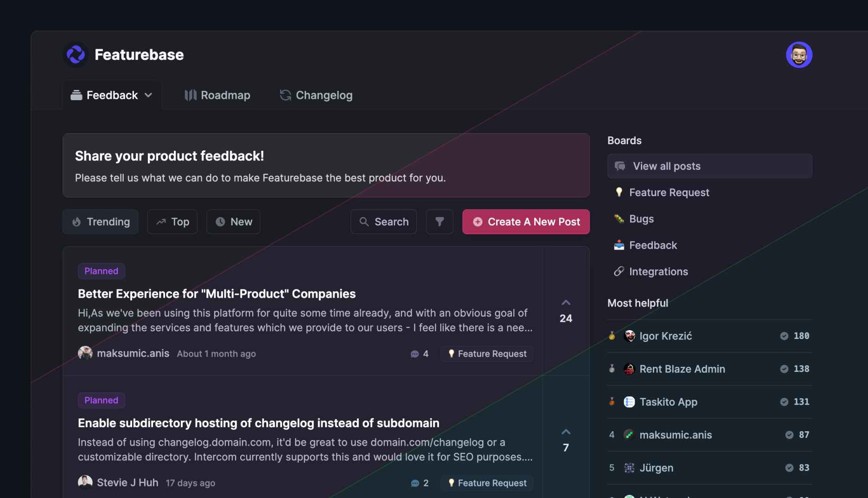
Task: Click the Most helpful heading
Action: [638, 303]
